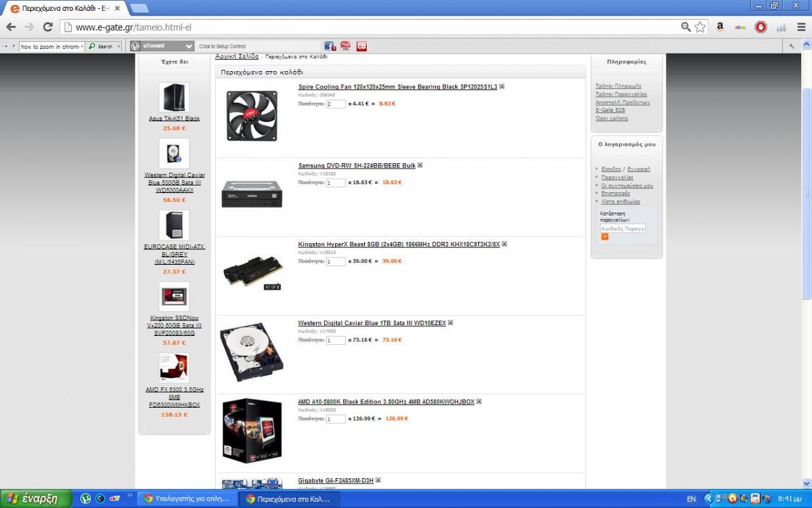Open the toolbar search box history dropdown

(82, 46)
